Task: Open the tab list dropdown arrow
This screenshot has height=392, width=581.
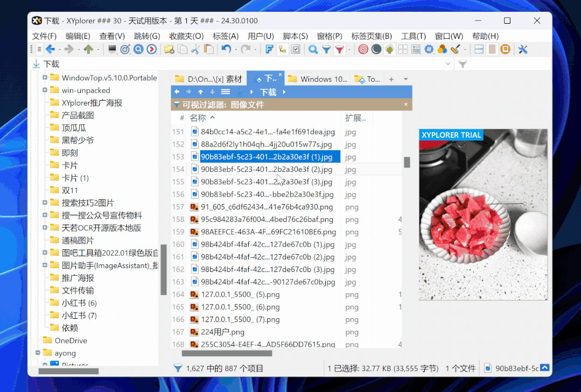Action: click(406, 79)
